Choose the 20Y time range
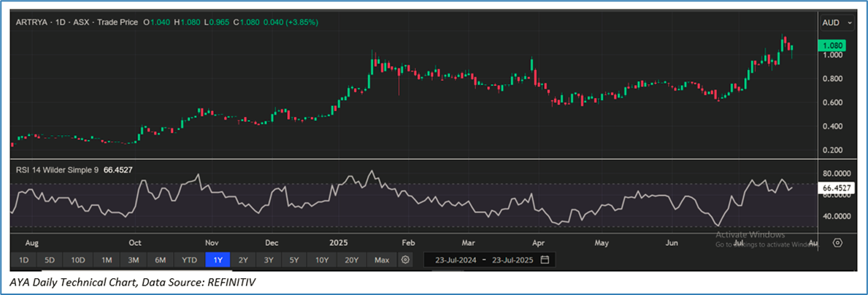Image resolution: width=868 pixels, height=295 pixels. tap(351, 260)
